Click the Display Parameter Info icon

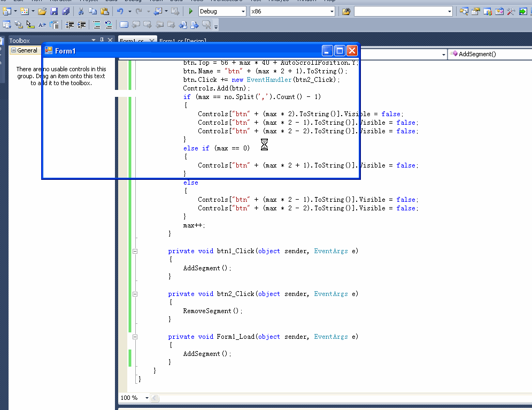[x=19, y=25]
